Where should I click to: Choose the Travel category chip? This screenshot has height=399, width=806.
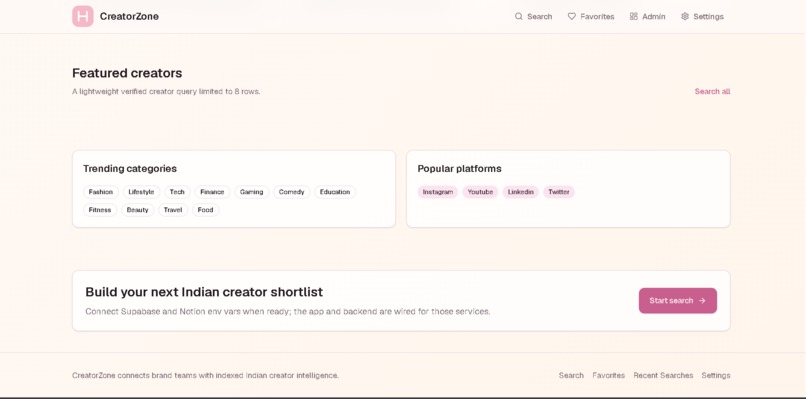click(173, 210)
